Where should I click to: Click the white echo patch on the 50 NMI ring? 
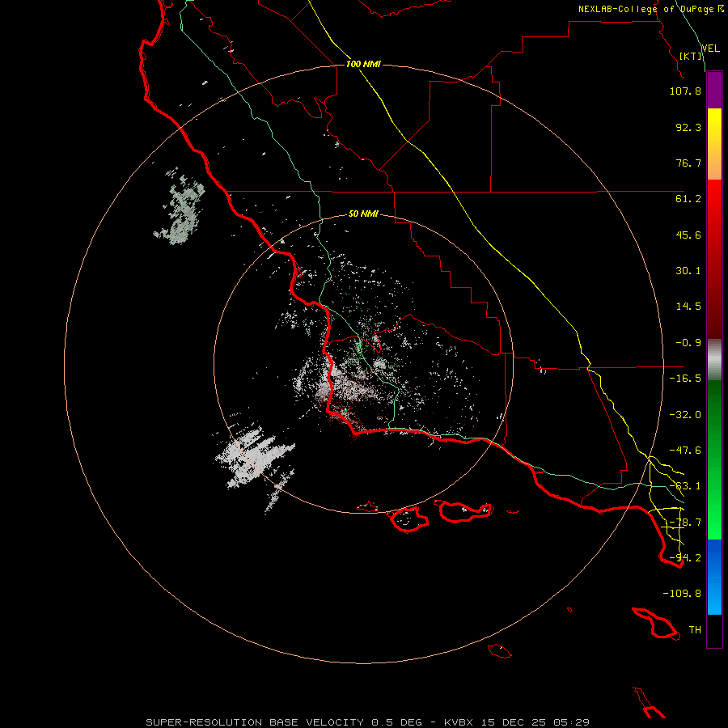click(x=253, y=457)
